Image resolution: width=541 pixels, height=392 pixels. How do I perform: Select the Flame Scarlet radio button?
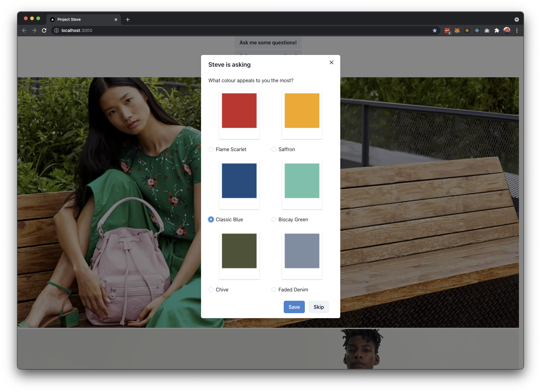211,149
